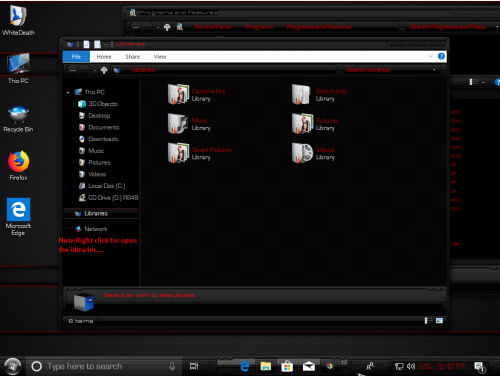
Task: Open the Home ribbon tab
Action: click(104, 57)
